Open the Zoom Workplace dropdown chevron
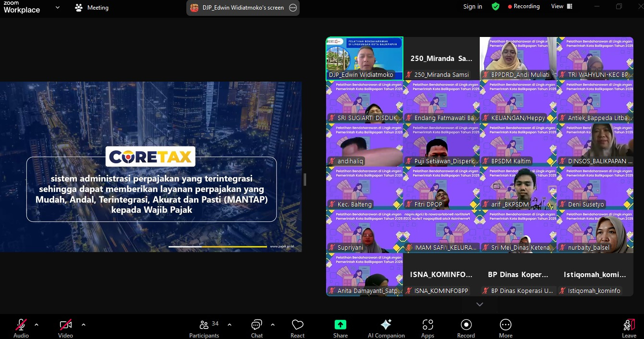 click(58, 8)
